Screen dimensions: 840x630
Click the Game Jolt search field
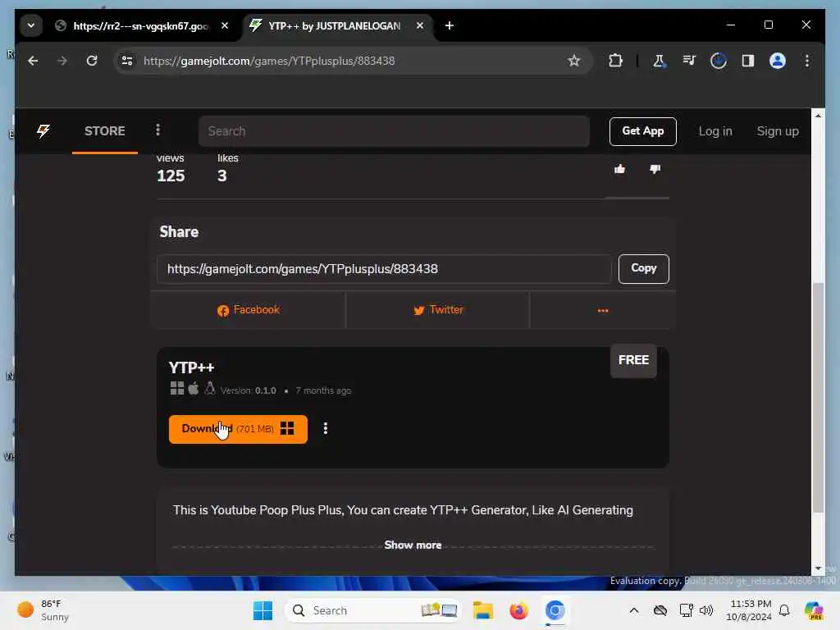394,131
